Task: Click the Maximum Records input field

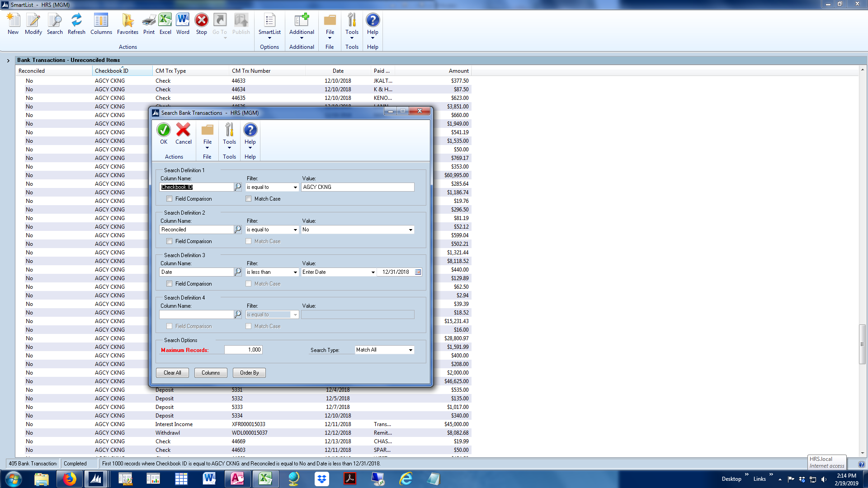Action: (x=243, y=350)
